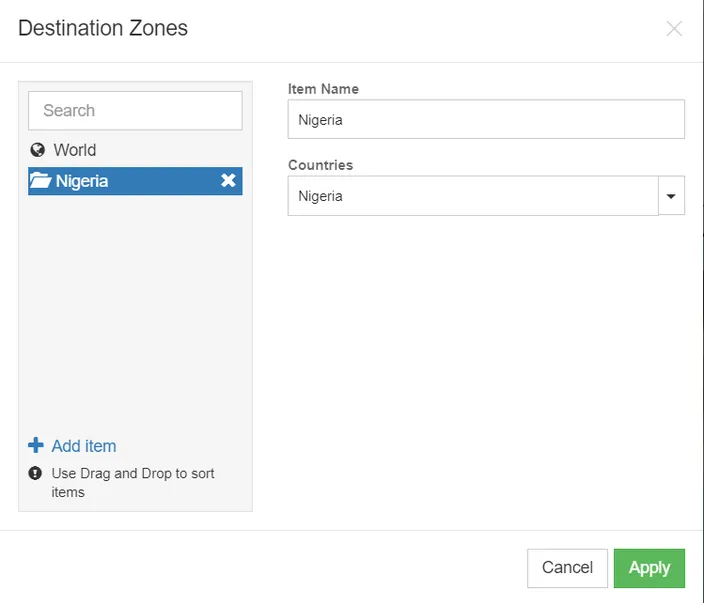Image resolution: width=704 pixels, height=603 pixels.
Task: Close the Destination Zones dialog
Action: click(x=674, y=29)
